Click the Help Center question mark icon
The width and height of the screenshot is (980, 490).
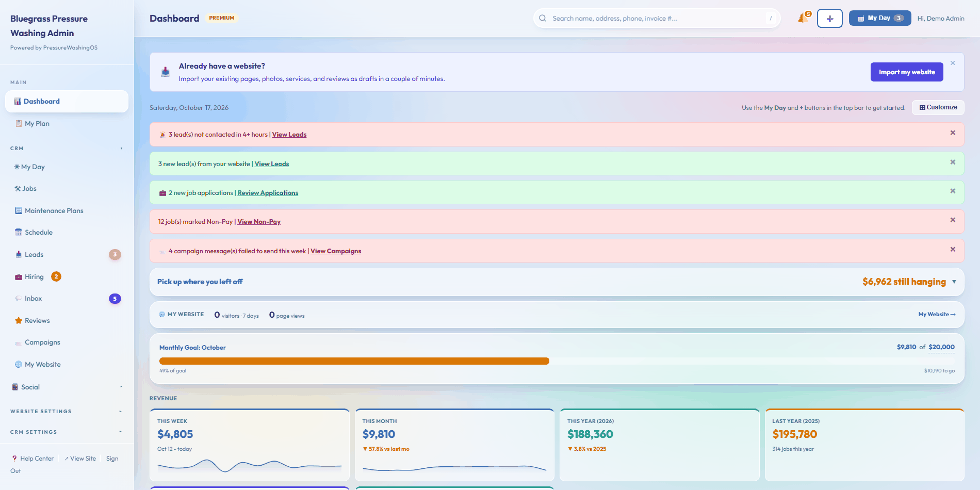coord(14,459)
